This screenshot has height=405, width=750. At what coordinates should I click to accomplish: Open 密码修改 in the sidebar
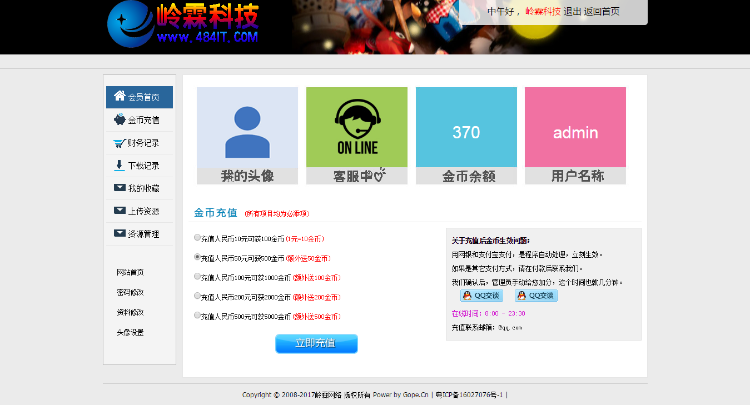130,293
